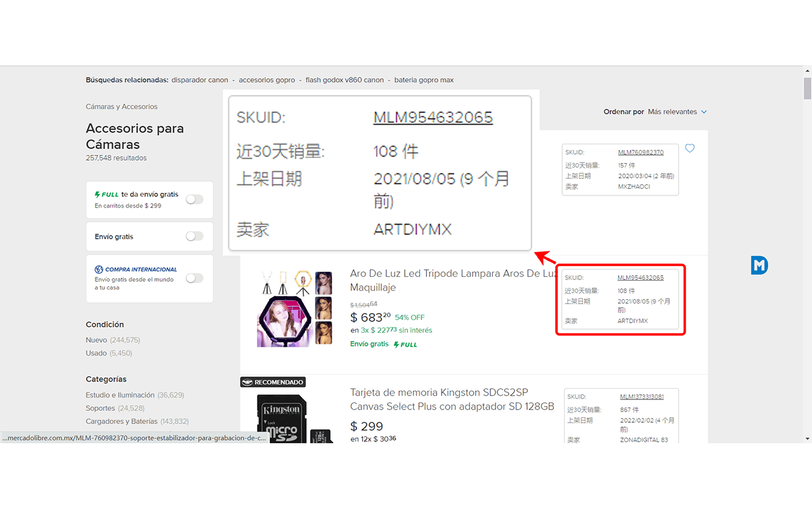
Task: Click seller name MXZHAOCI
Action: click(634, 187)
